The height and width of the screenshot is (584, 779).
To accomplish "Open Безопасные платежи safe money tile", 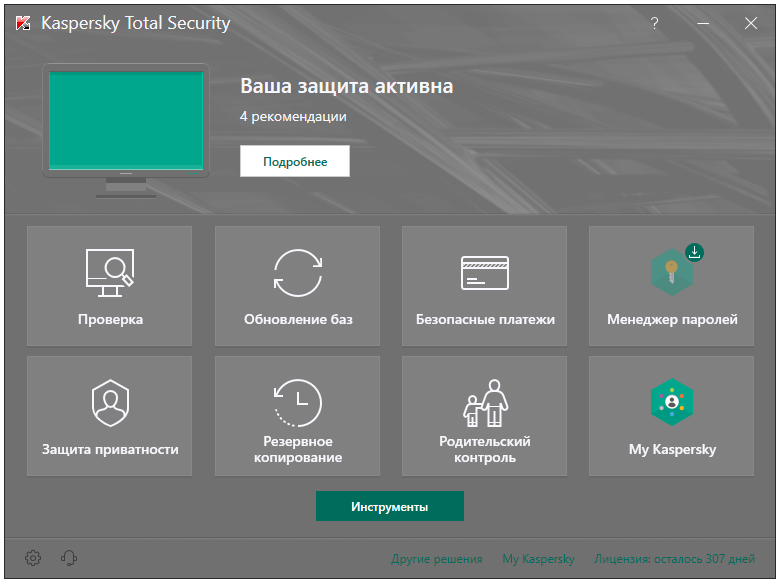I will click(x=484, y=286).
